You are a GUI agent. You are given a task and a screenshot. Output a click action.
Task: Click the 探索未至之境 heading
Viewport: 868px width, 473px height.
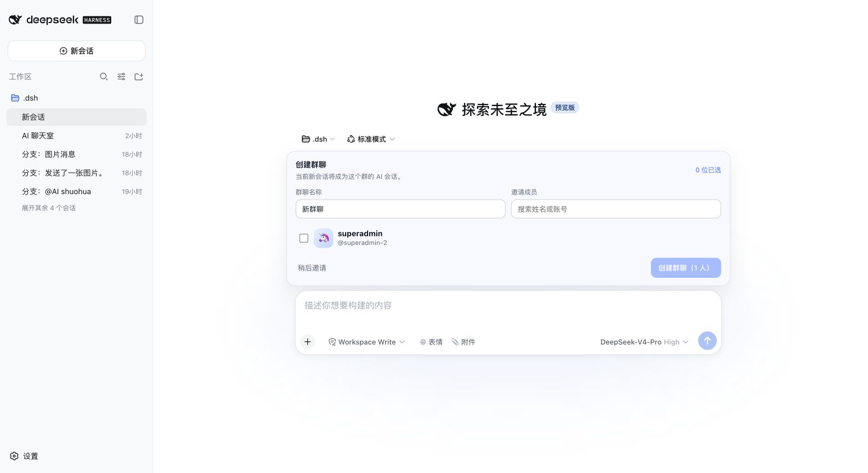[x=504, y=109]
